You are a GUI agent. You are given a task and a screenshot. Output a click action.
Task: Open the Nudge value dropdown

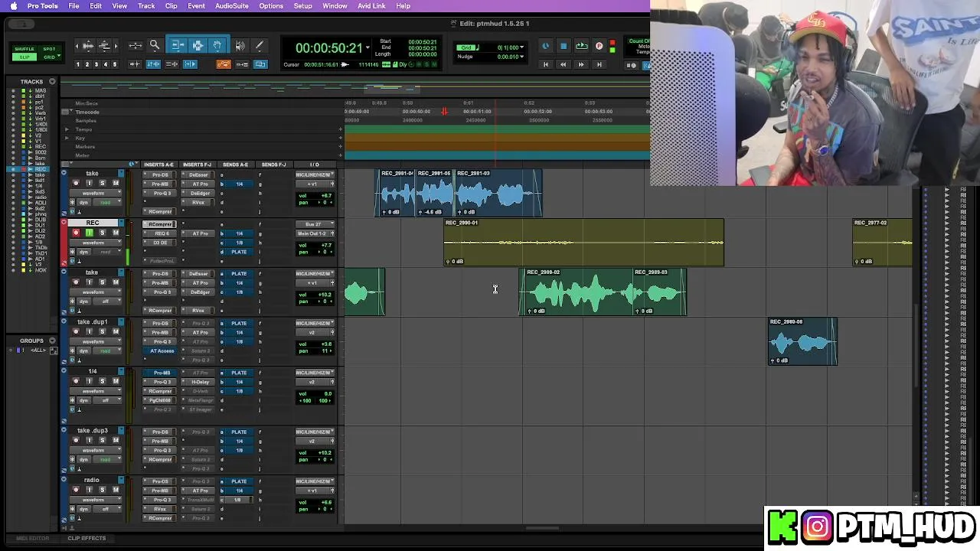(522, 57)
